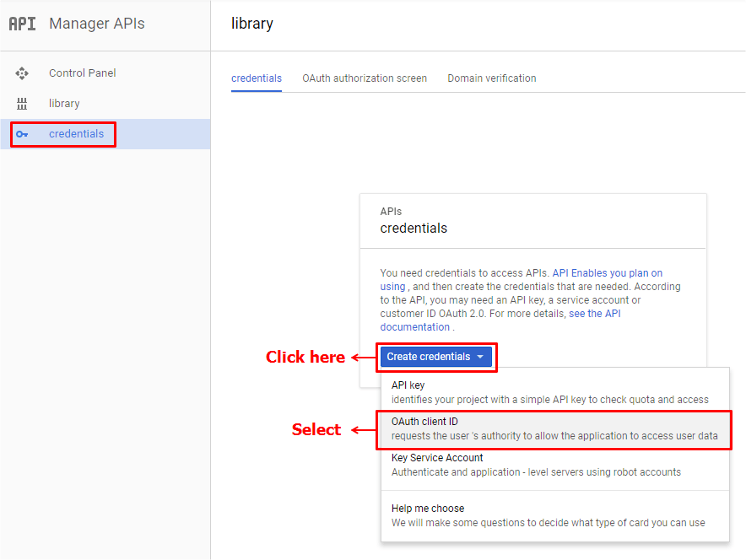Viewport: 746px width, 560px height.
Task: Open the OAuth authorization screen tab
Action: 365,78
